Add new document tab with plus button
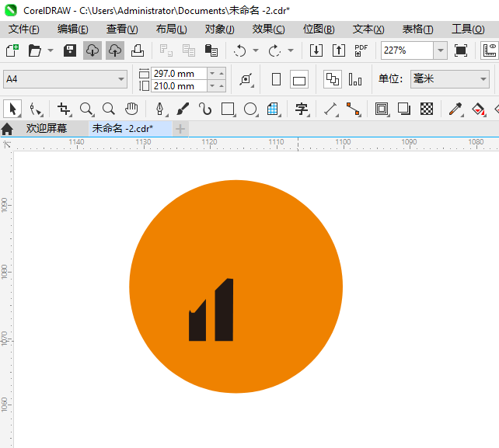The height and width of the screenshot is (448, 499). click(x=180, y=128)
